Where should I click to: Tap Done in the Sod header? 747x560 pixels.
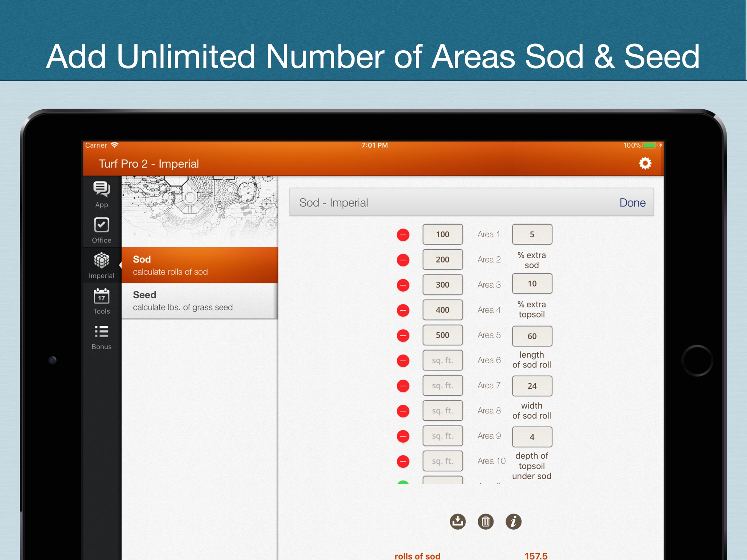pos(632,203)
